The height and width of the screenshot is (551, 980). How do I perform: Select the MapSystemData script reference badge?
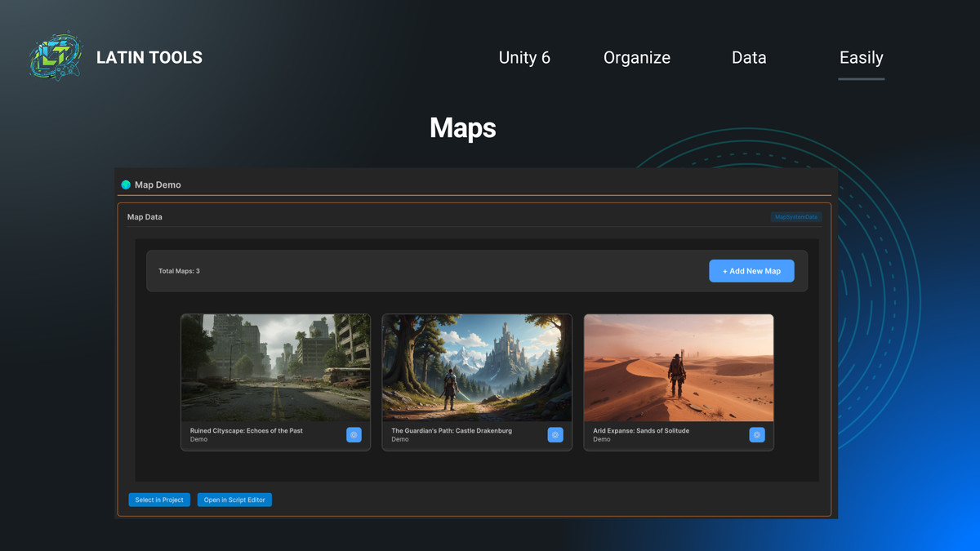click(795, 217)
